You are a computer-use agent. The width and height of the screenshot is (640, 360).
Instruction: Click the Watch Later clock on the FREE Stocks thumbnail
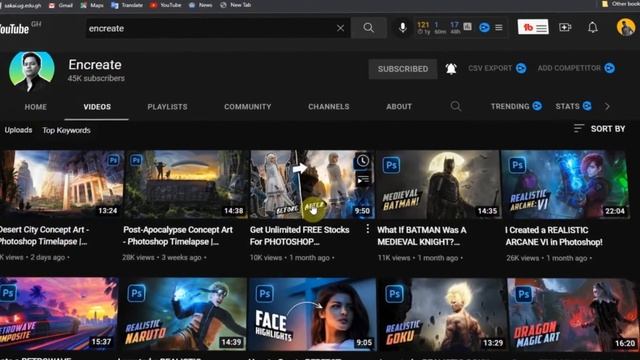362,161
